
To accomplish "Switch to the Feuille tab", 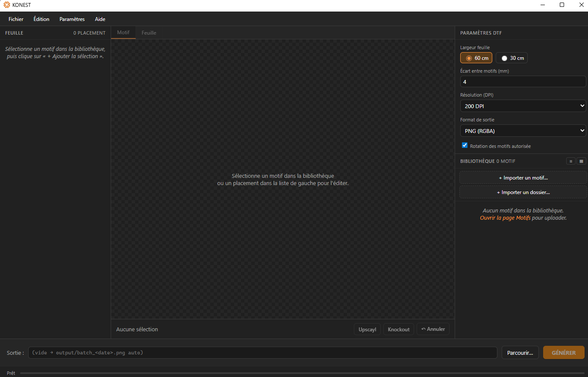I will point(149,33).
